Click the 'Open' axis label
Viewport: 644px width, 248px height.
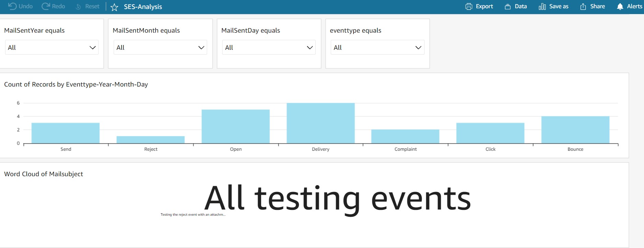[x=236, y=149]
